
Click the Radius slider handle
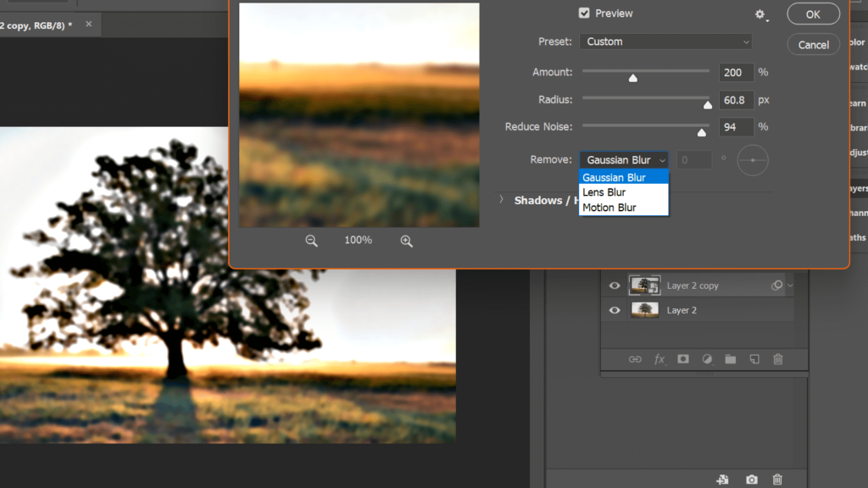pyautogui.click(x=708, y=105)
